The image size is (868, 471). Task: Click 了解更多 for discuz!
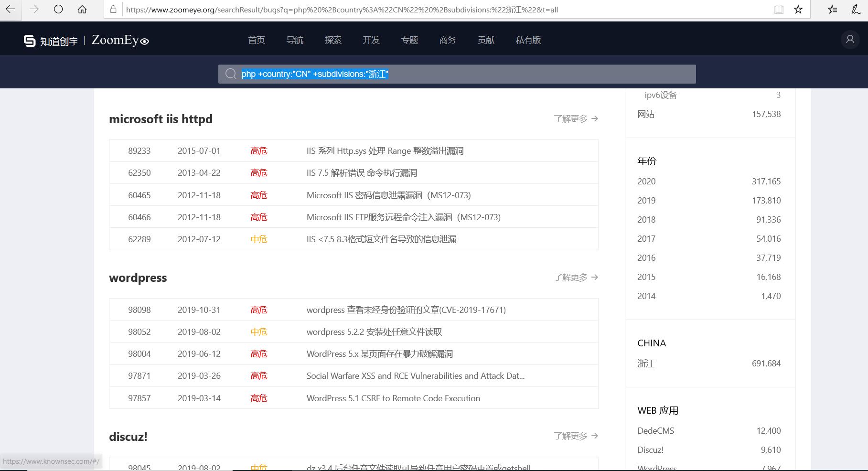576,436
